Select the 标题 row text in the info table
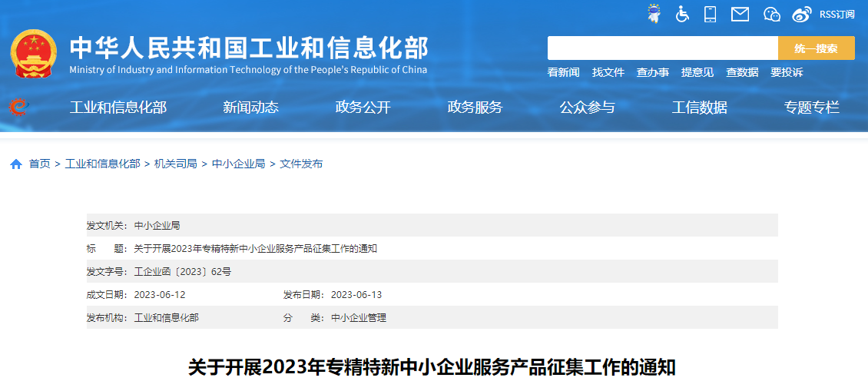Image resolution: width=868 pixels, height=381 pixels. pyautogui.click(x=256, y=249)
